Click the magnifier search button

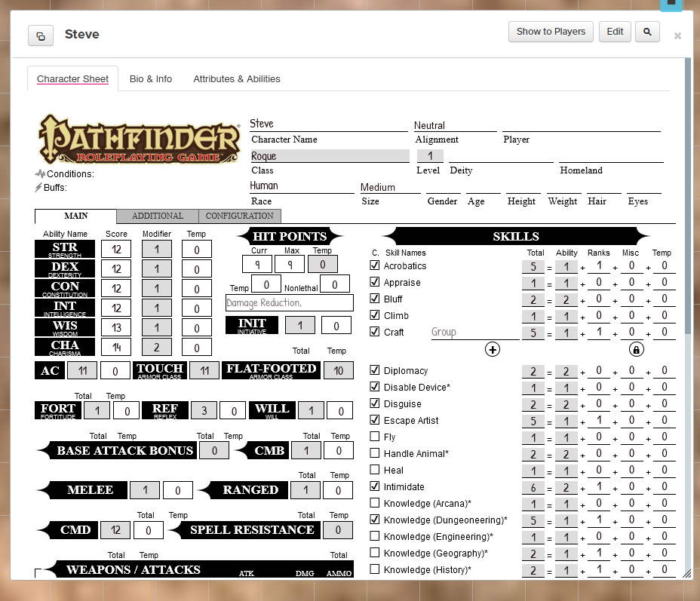point(647,32)
